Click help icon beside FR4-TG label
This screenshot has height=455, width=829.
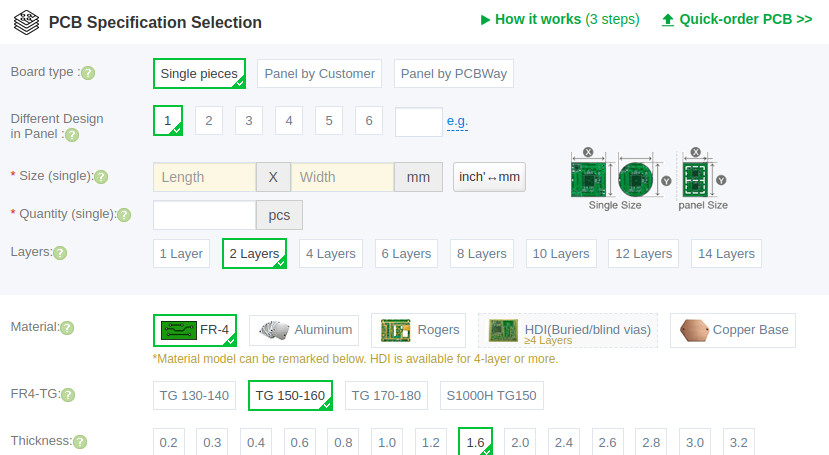(68, 395)
